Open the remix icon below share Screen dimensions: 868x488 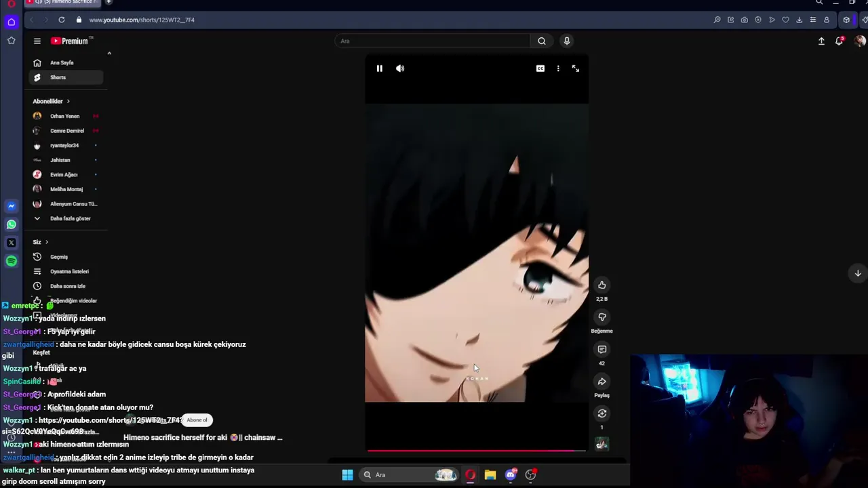pyautogui.click(x=601, y=413)
